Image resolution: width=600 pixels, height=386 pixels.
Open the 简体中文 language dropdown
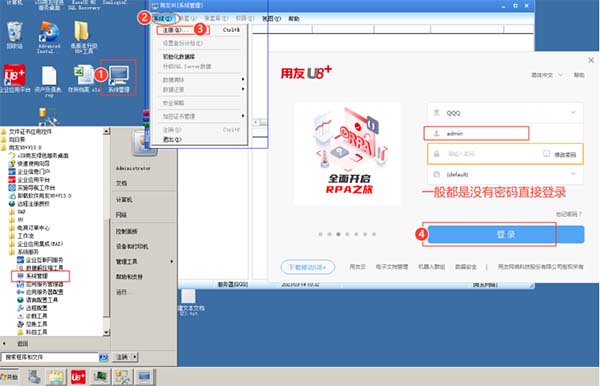(546, 75)
